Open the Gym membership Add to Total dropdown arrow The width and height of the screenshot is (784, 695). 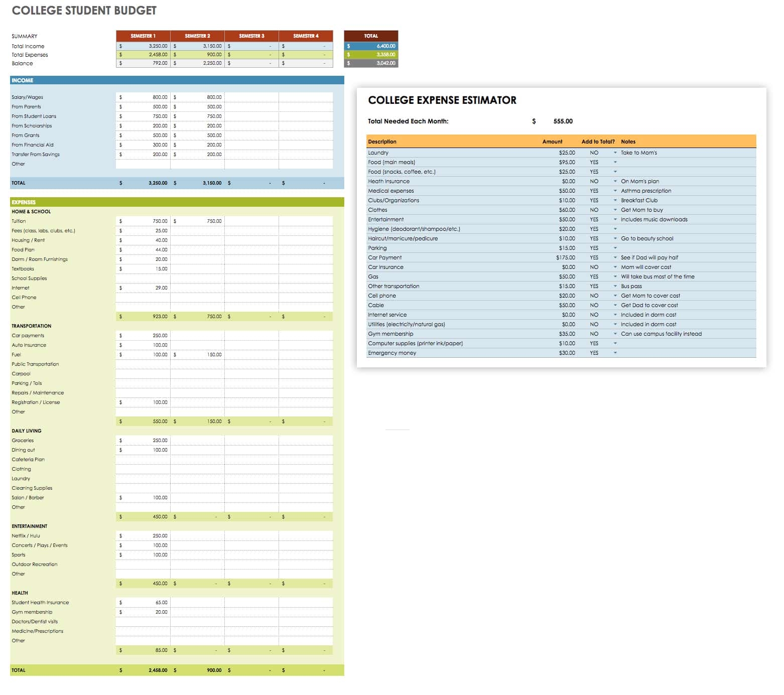(615, 334)
